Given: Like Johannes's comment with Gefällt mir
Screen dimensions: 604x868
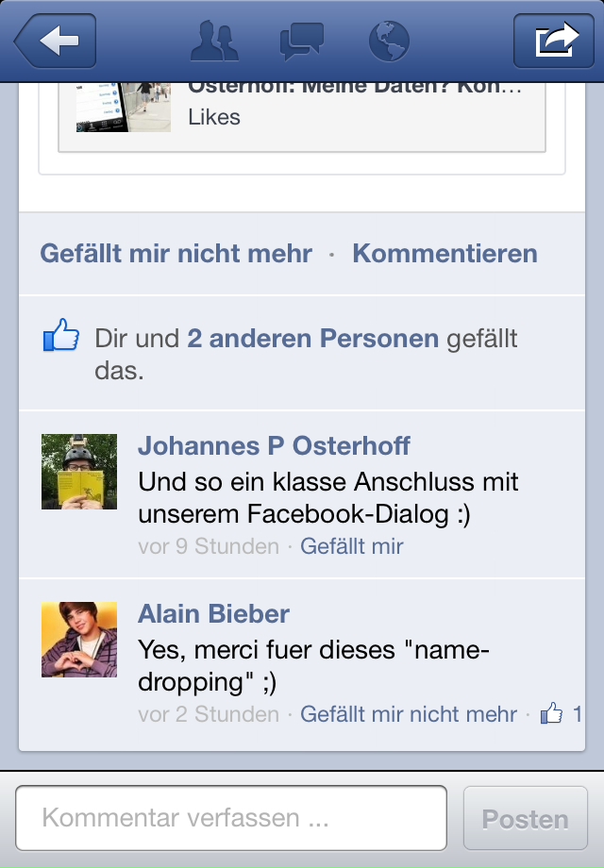Looking at the screenshot, I should point(352,546).
